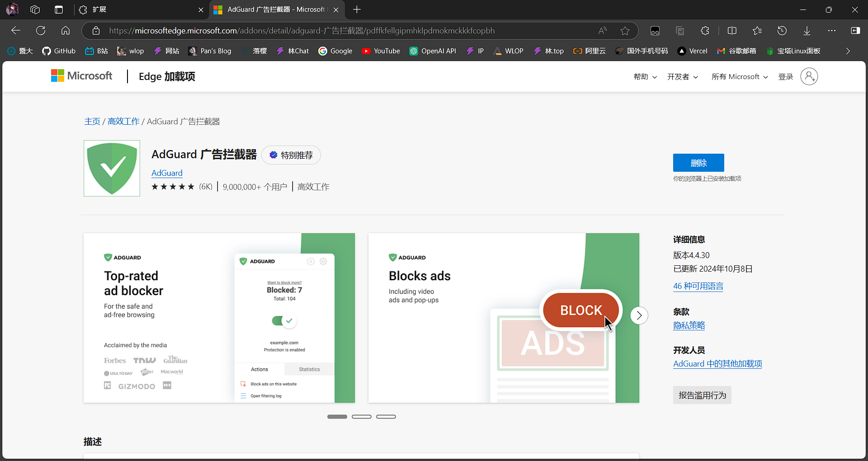This screenshot has height=461, width=868.
Task: Expand the 帮助 dropdown menu
Action: point(645,77)
